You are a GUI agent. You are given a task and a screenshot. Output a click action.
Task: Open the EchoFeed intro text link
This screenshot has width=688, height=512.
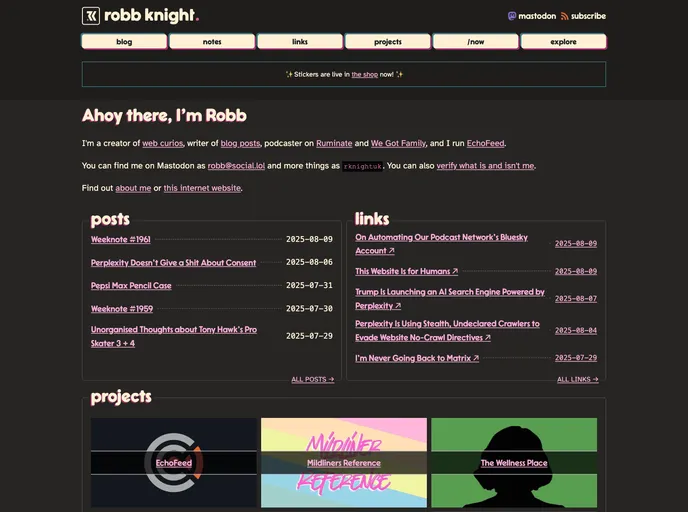pyautogui.click(x=485, y=143)
